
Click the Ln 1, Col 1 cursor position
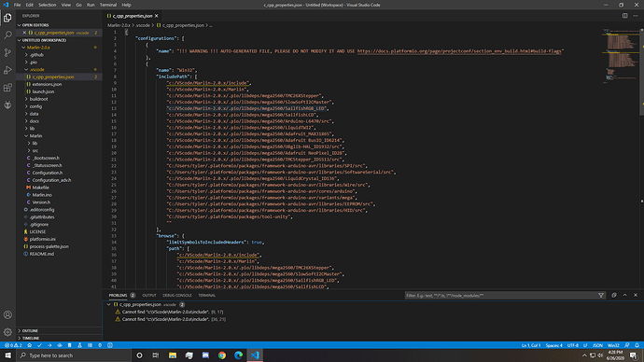click(x=531, y=345)
